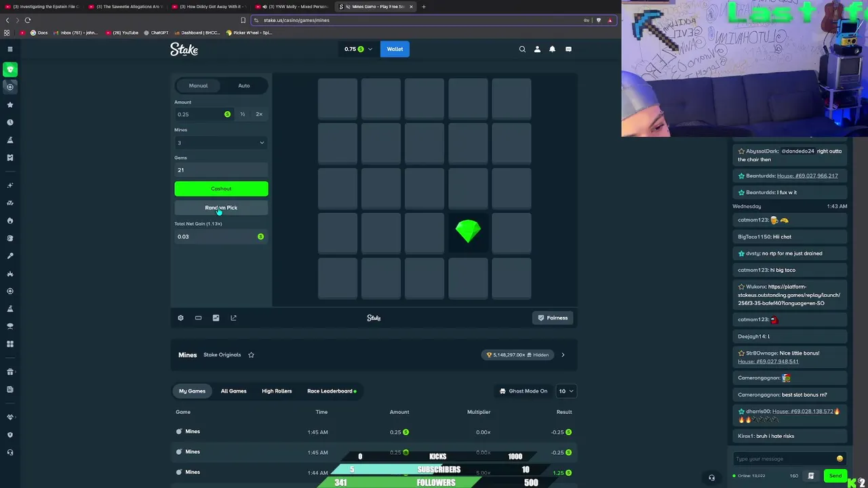Open the four-square grid icon in sidebar

[10, 344]
